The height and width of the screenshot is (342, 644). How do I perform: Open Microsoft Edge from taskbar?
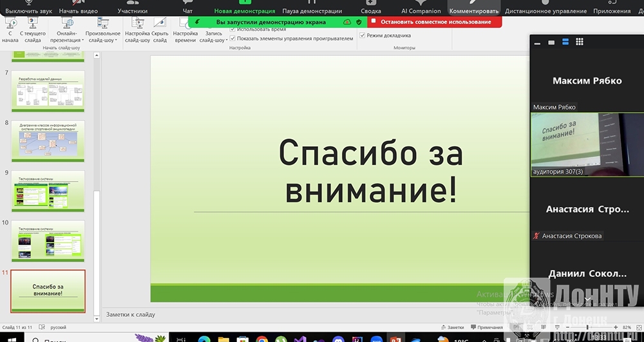pyautogui.click(x=204, y=339)
